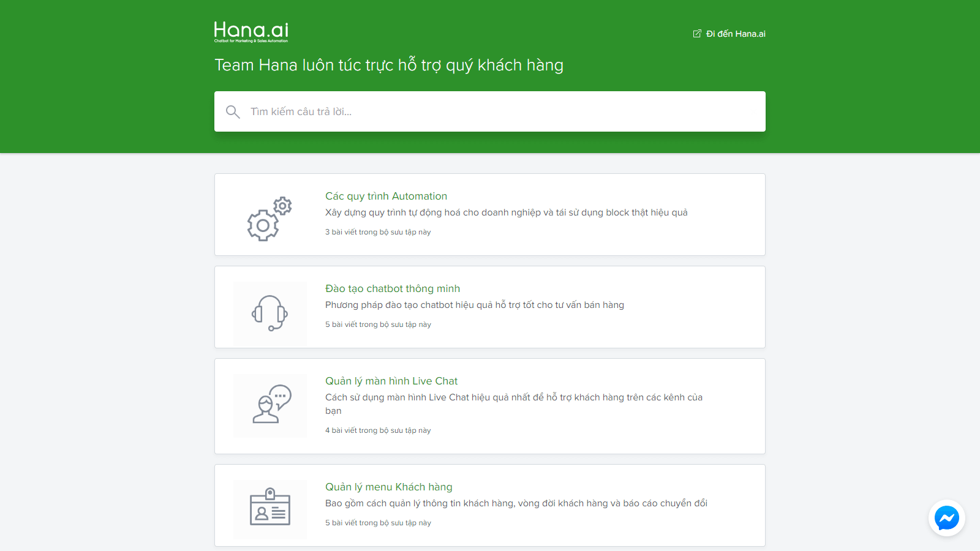The height and width of the screenshot is (551, 980).
Task: Open Quản lý màn hình Live Chat collection
Action: [x=391, y=381]
